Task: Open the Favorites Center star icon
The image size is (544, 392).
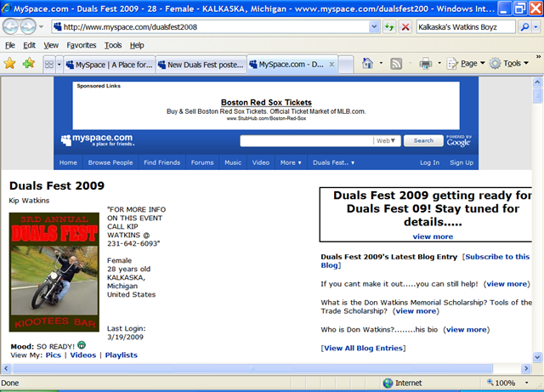Action: coord(10,64)
